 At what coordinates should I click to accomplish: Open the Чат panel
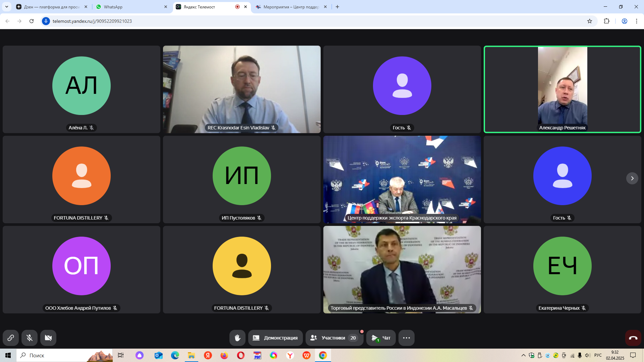pos(381,338)
